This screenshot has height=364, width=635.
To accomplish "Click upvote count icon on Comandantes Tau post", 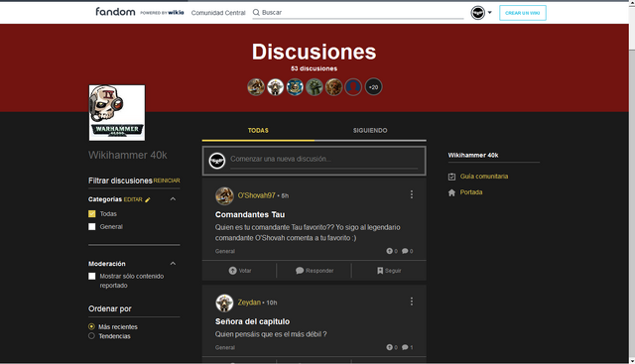I will [389, 251].
